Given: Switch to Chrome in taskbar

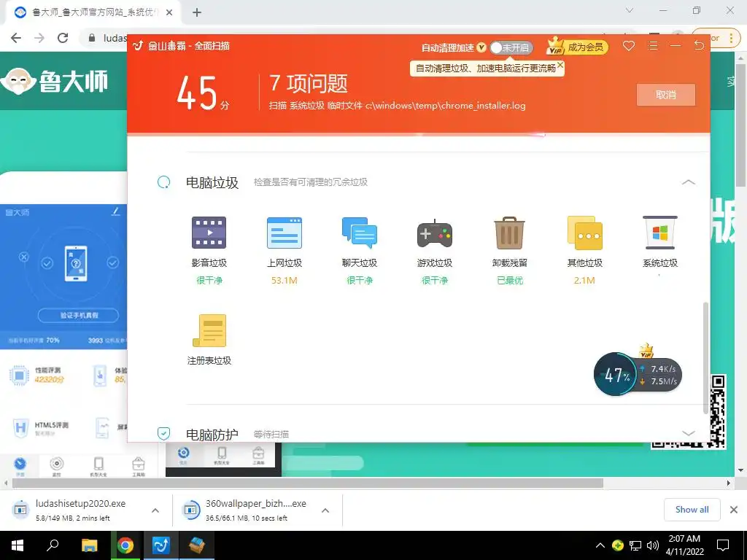Looking at the screenshot, I should pyautogui.click(x=125, y=545).
